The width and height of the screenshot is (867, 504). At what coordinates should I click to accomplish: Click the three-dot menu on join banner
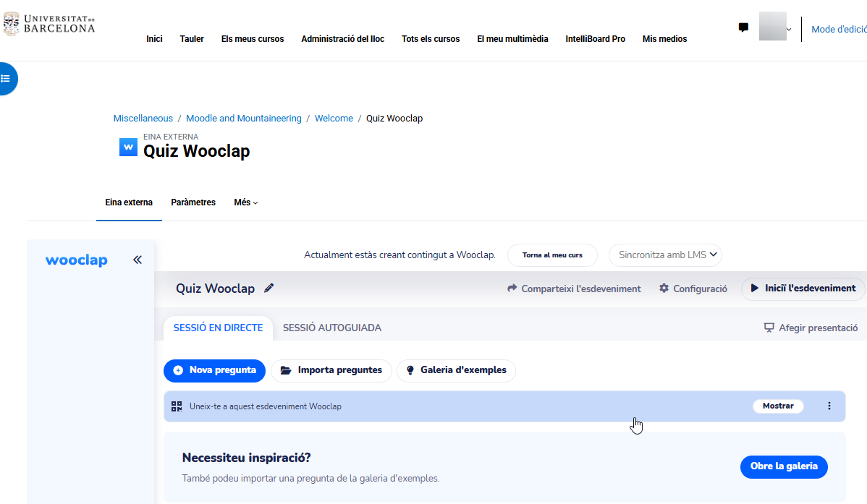(829, 406)
